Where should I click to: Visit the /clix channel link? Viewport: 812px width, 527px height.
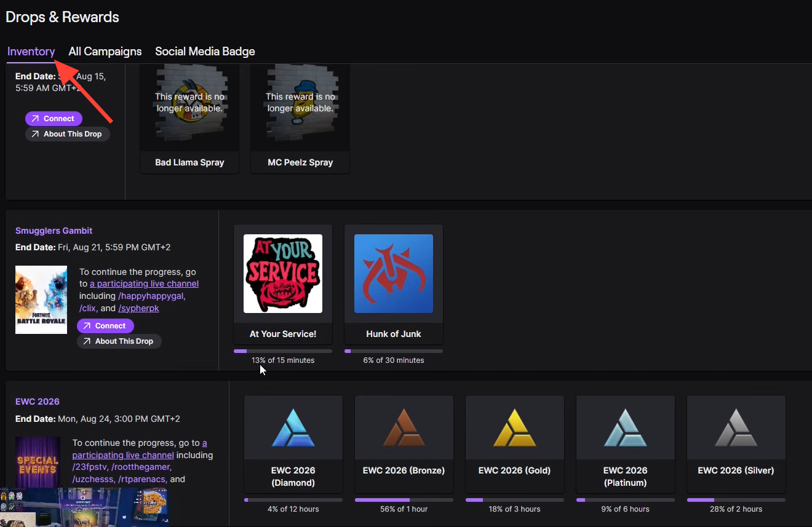89,308
